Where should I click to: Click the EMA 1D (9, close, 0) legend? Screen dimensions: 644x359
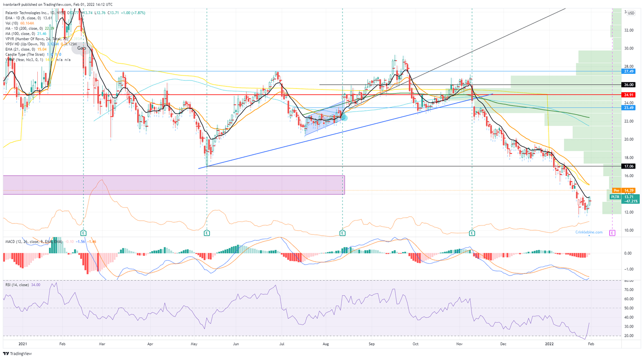(x=29, y=18)
